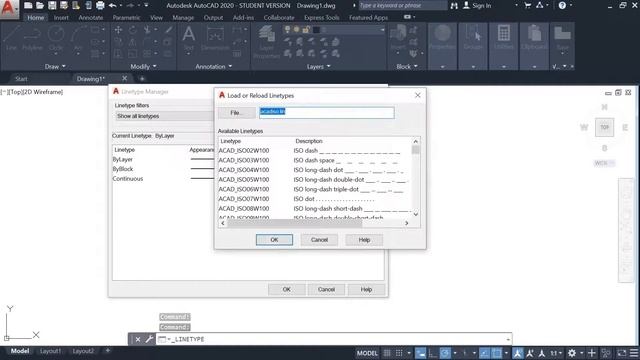Click the Save icon in quick access toolbar
The width and height of the screenshot is (640, 360).
[52, 5]
